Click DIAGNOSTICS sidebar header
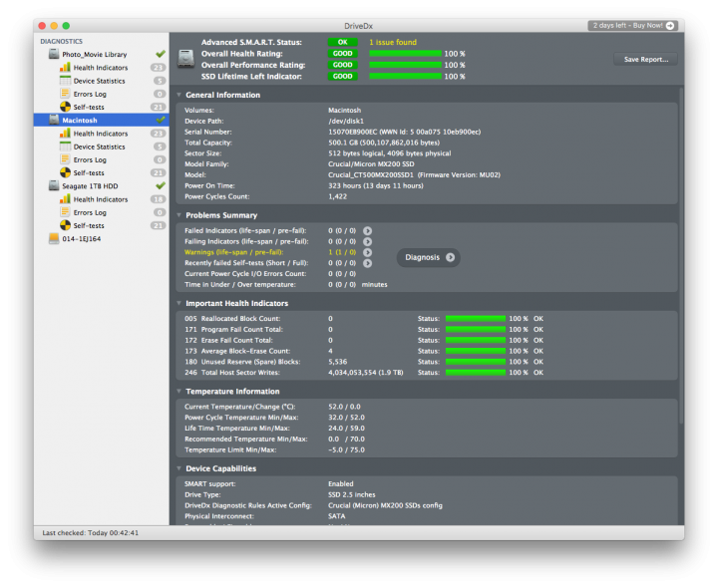This screenshot has width=718, height=588. [62, 41]
